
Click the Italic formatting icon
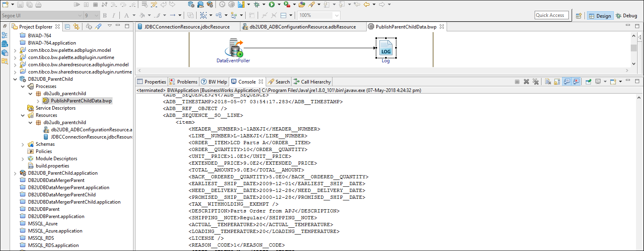(114, 15)
